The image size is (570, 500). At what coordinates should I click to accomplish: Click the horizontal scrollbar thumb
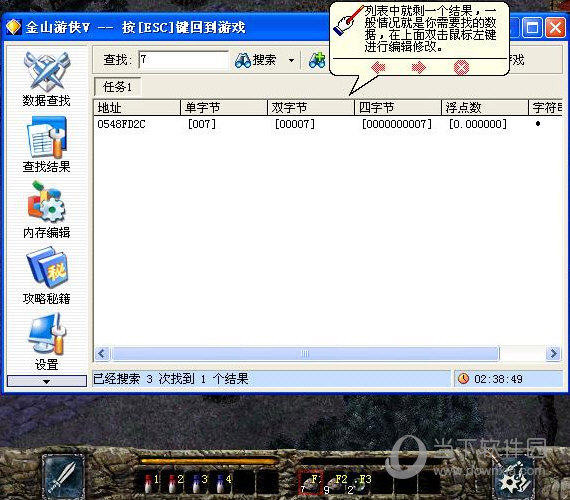tap(305, 353)
